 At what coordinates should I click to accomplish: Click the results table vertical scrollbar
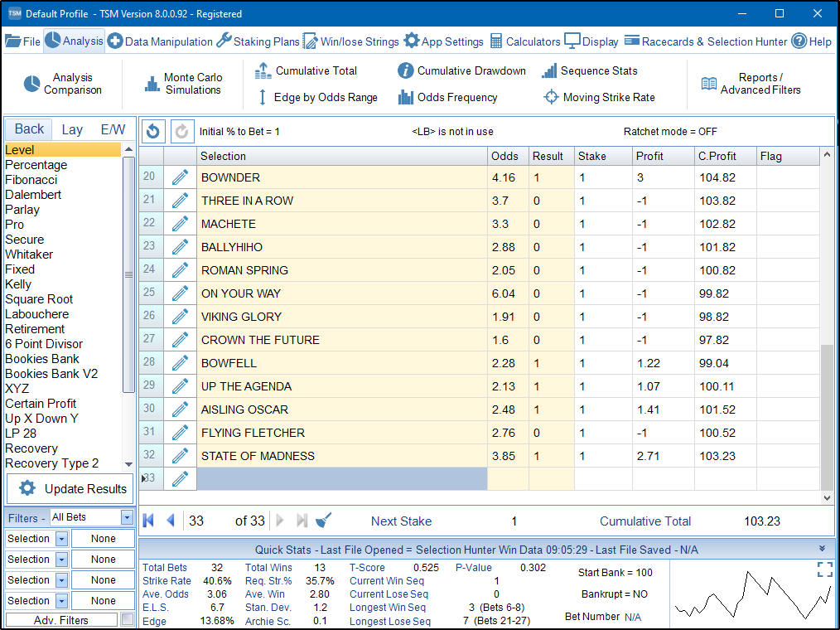point(827,414)
